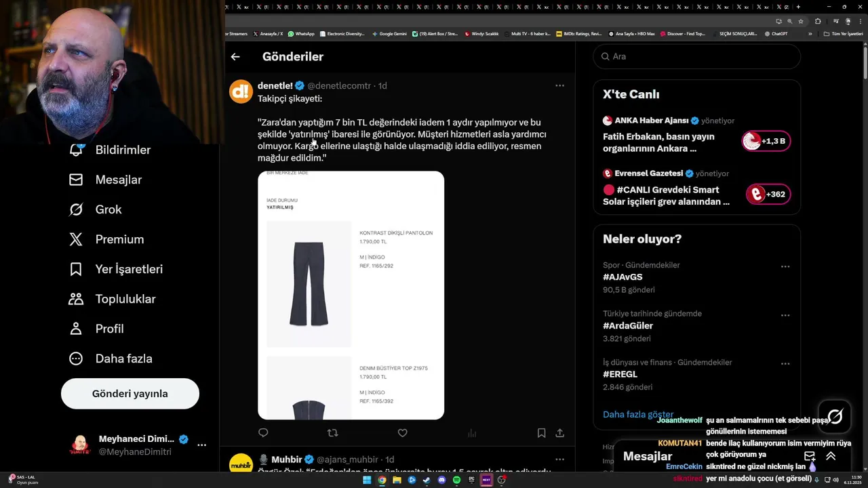Bookmark the denetle! post
Screen dimensions: 868x488
pyautogui.click(x=541, y=432)
